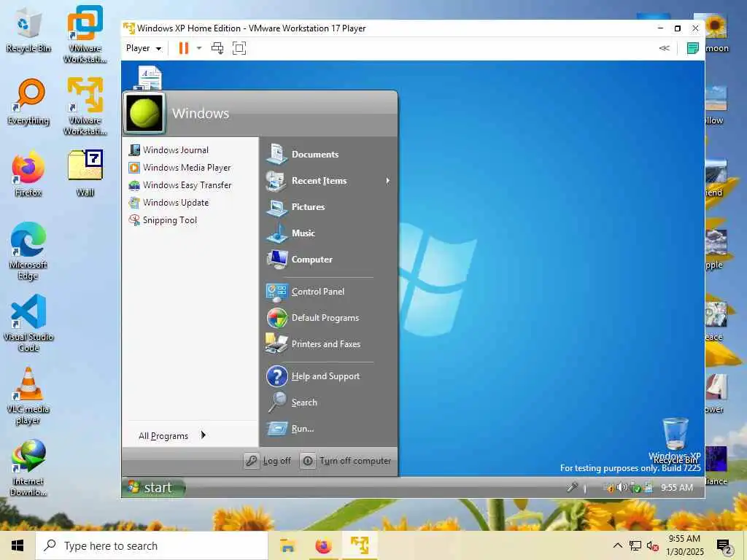747x560 pixels.
Task: Open File Explorer on host taskbar
Action: pyautogui.click(x=287, y=545)
